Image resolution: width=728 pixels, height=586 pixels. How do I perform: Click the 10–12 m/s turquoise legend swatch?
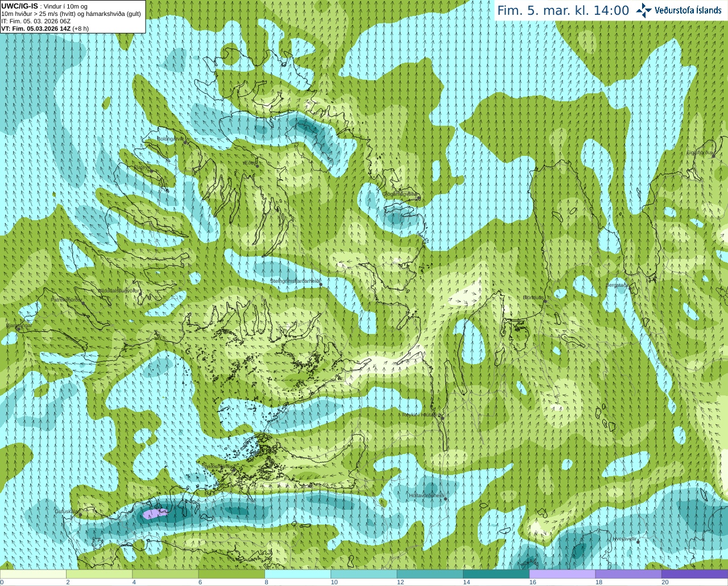[364, 574]
